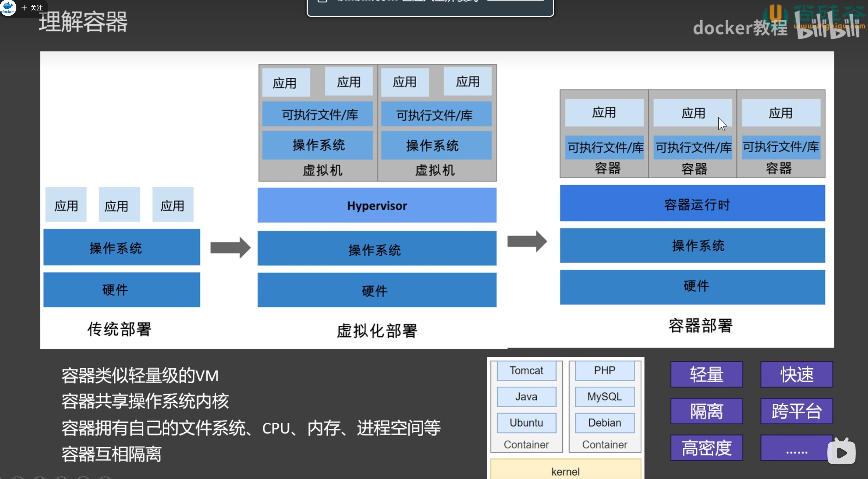
Task: Click the Tomcat box in container diagram
Action: [x=526, y=370]
